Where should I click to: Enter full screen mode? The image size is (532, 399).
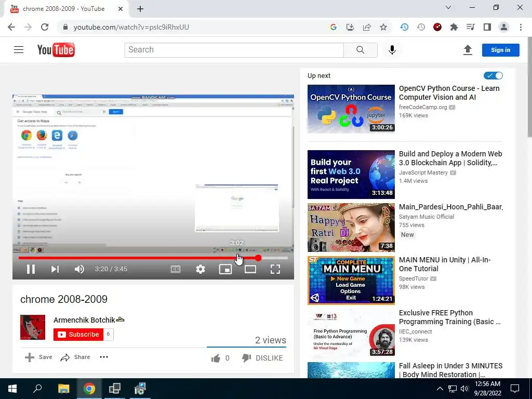tap(275, 269)
